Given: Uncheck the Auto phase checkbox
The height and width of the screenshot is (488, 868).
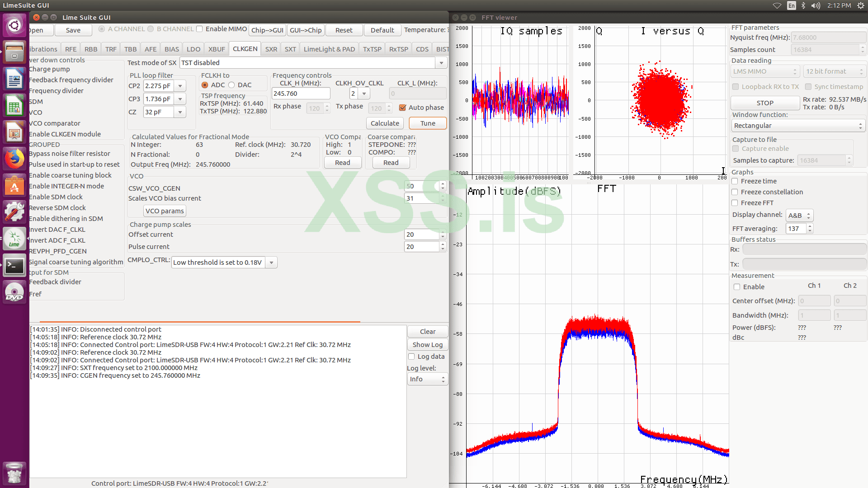Looking at the screenshot, I should click(402, 108).
